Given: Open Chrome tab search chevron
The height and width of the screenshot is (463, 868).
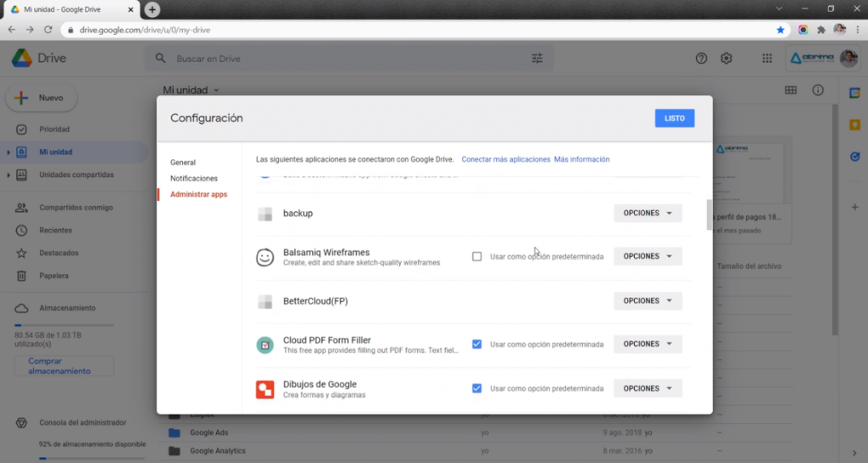Looking at the screenshot, I should [779, 8].
